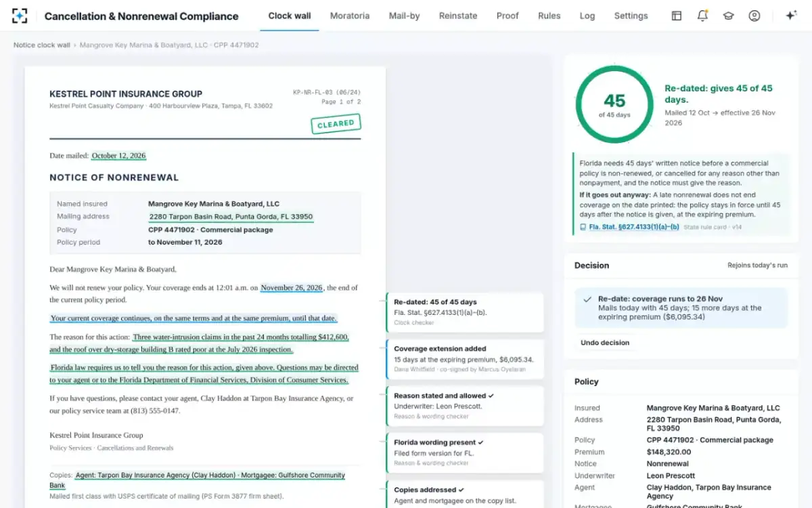Click the 'Florida law requires us' highlighted sentence
Image resolution: width=812 pixels, height=508 pixels.
pyautogui.click(x=204, y=374)
